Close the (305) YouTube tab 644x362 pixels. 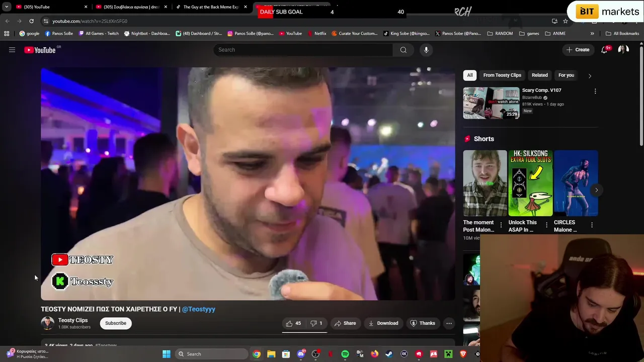coord(86,7)
